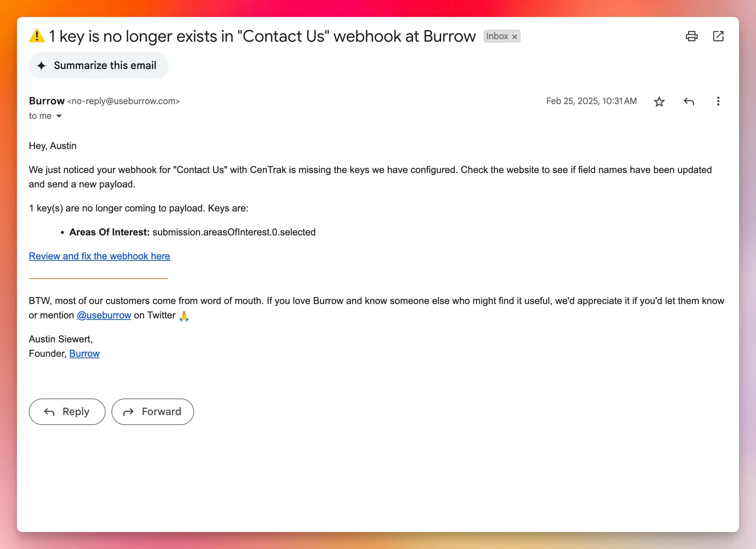This screenshot has height=549, width=756.
Task: Click the sender name Burrow
Action: click(47, 101)
